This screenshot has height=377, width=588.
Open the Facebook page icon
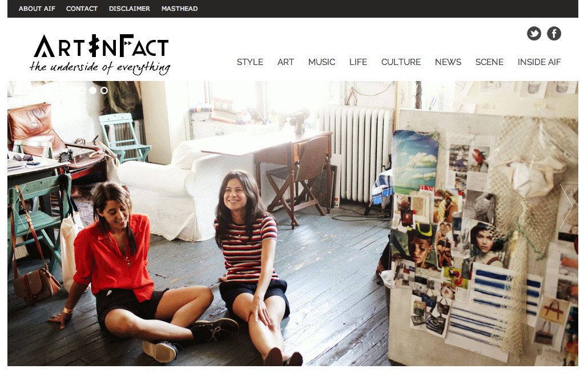554,34
